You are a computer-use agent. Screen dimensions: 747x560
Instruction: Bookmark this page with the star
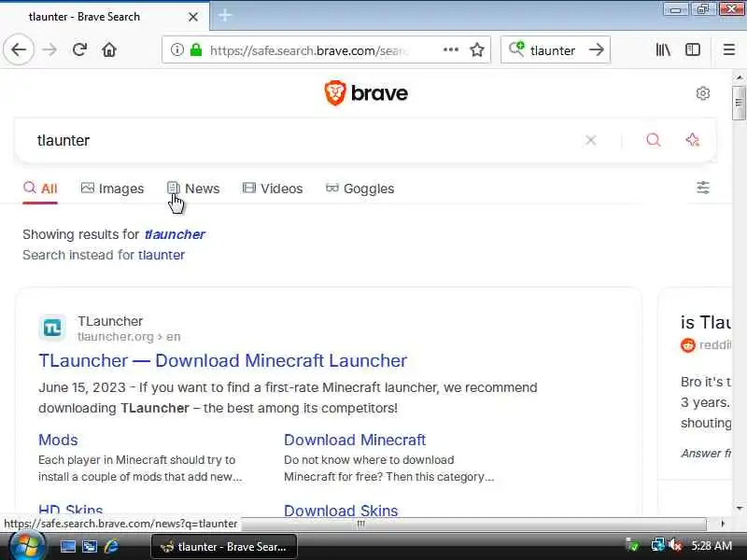pyautogui.click(x=477, y=49)
